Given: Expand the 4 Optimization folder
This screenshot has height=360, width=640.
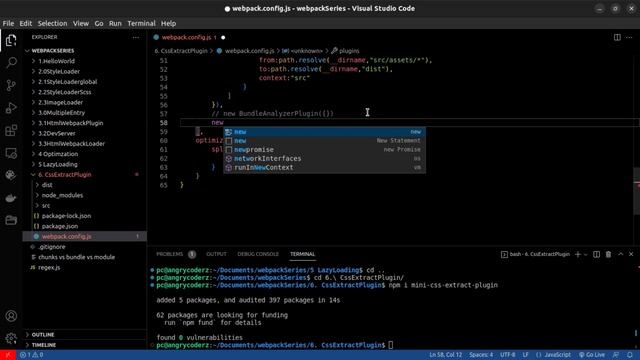Looking at the screenshot, I should [58, 154].
